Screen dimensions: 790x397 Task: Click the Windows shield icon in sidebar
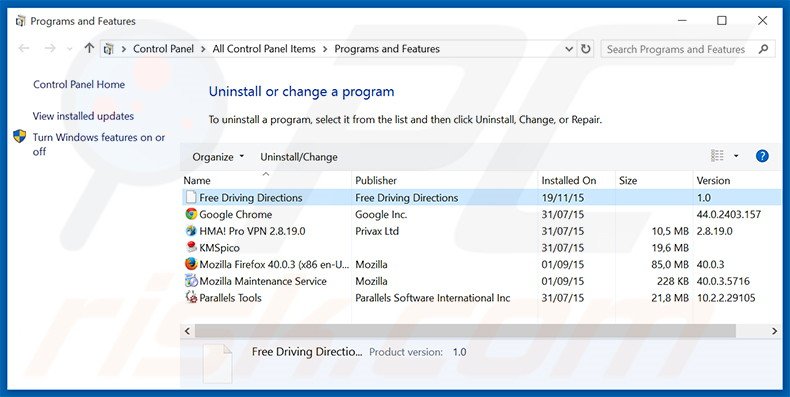coord(20,137)
